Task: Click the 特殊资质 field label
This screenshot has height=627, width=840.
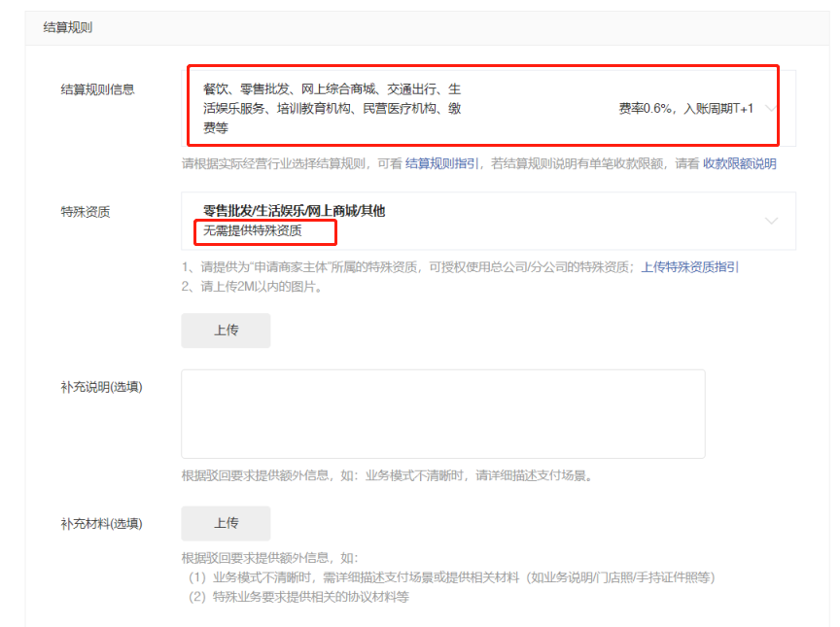Action: (x=85, y=211)
